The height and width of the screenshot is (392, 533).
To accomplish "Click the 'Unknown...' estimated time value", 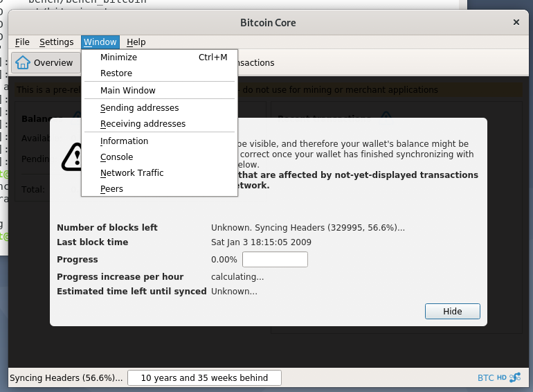I will tap(234, 292).
